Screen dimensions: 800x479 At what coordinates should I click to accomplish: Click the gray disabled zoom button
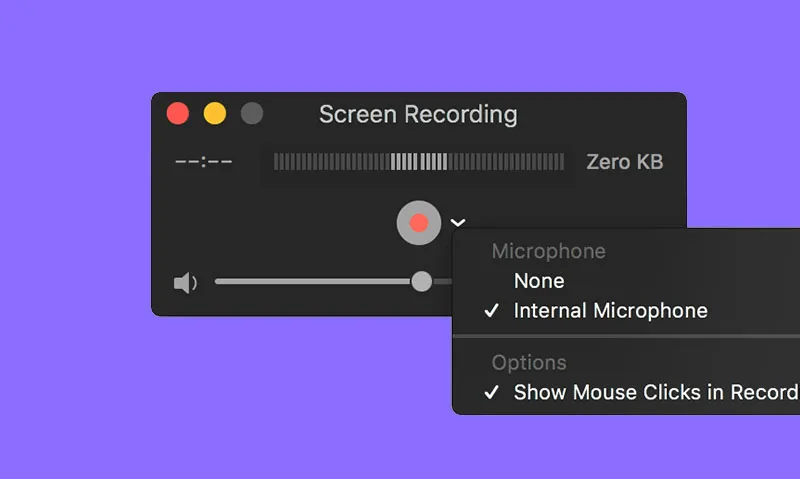[252, 113]
